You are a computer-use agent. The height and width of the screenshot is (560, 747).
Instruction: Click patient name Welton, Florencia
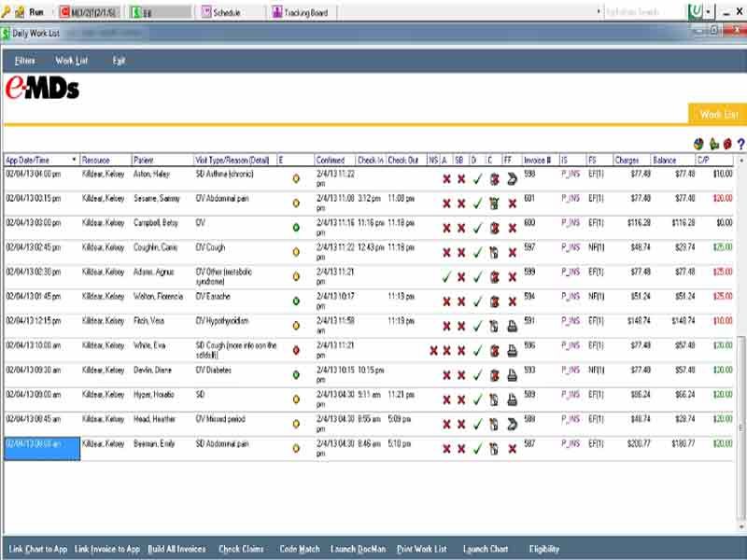pyautogui.click(x=158, y=296)
